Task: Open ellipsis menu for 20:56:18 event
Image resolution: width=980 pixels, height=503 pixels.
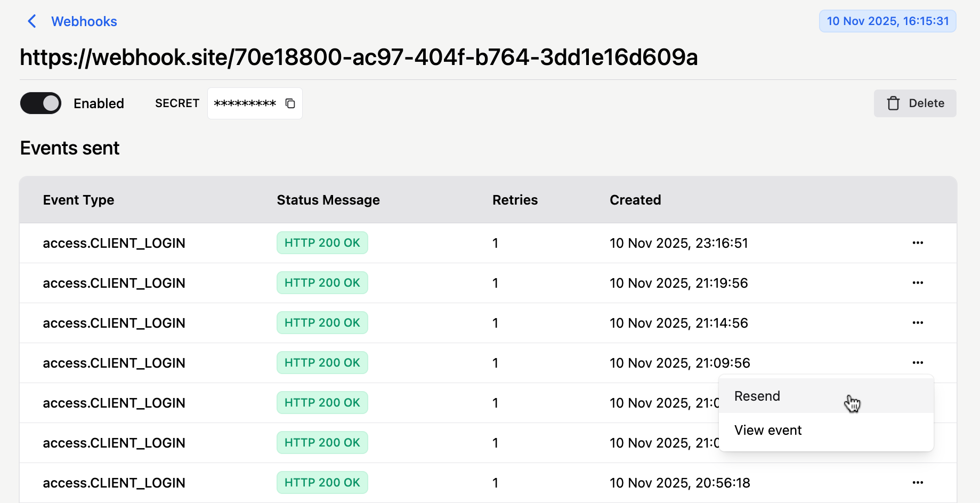Action: tap(917, 483)
